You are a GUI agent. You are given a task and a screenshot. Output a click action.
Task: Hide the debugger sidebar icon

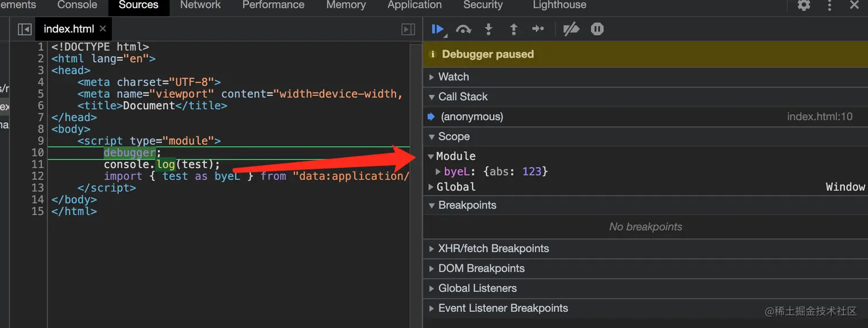point(408,29)
